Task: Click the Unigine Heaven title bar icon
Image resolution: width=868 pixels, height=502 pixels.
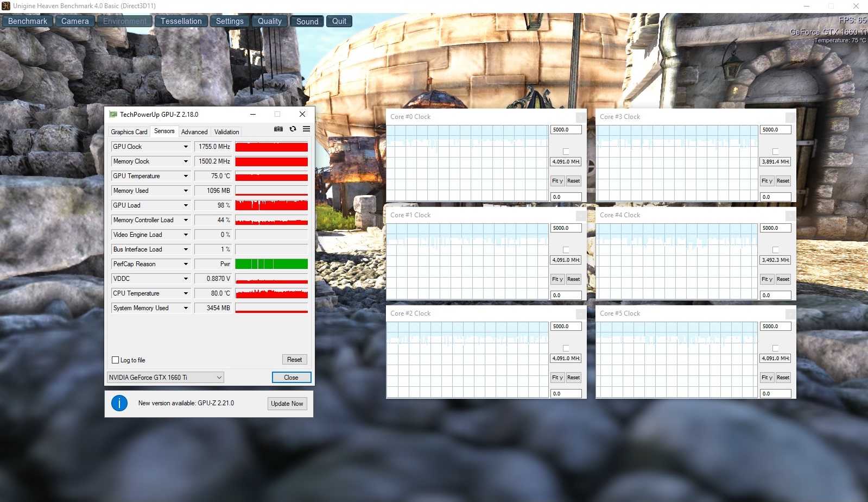Action: coord(6,6)
